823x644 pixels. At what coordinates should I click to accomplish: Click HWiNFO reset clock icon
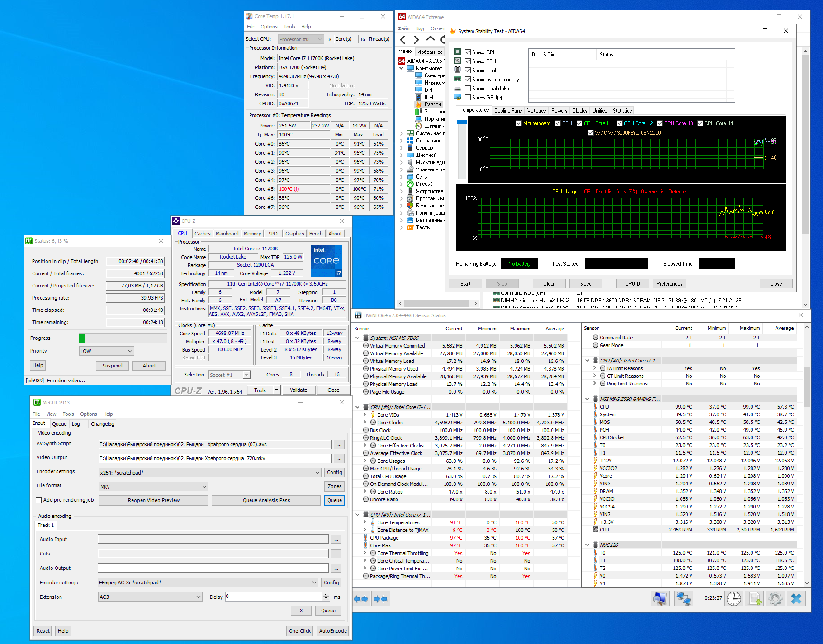pos(733,599)
